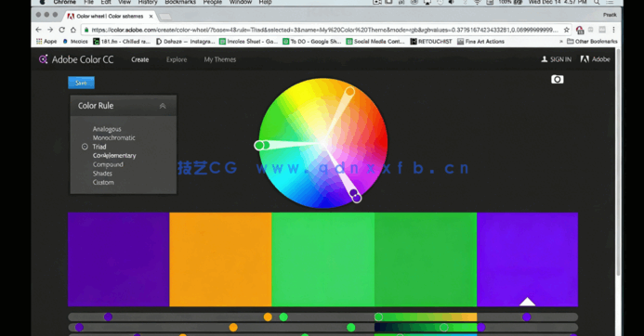644x336 pixels.
Task: Select the Color wheel browser tab
Action: [x=110, y=16]
